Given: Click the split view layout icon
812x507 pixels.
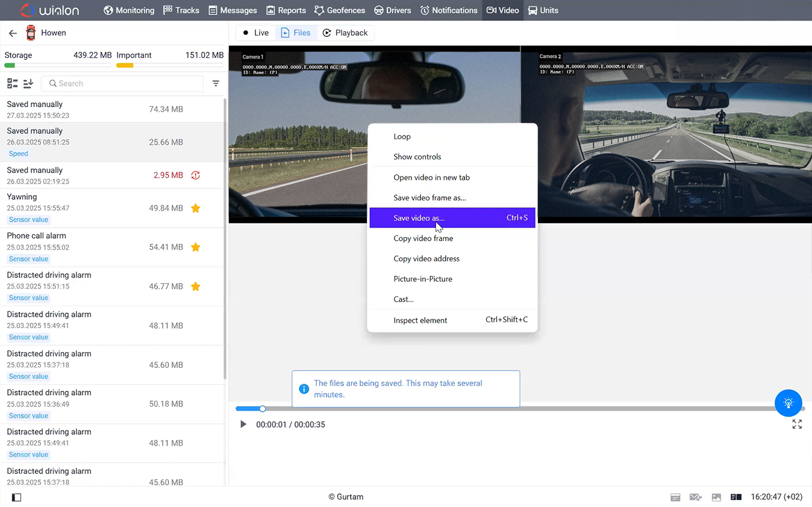Looking at the screenshot, I should [736, 497].
